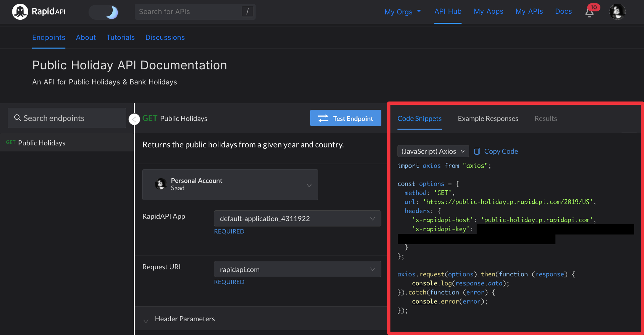
Task: Switch to the Tutorials tab
Action: click(120, 38)
